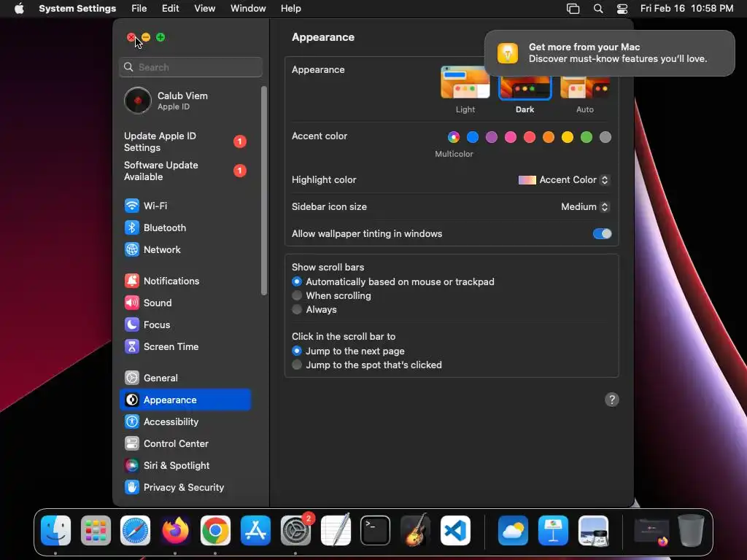
Task: Toggle Allow wallpaper tinting in windows
Action: (602, 234)
